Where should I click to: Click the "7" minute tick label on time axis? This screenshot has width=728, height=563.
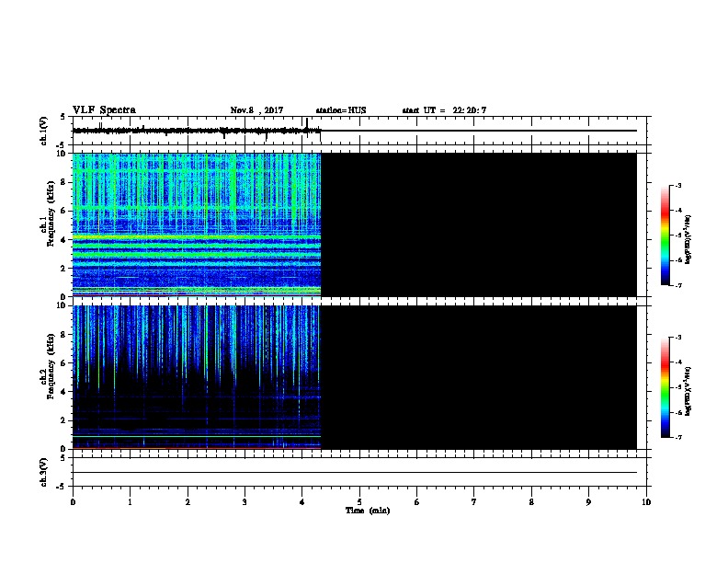(474, 502)
